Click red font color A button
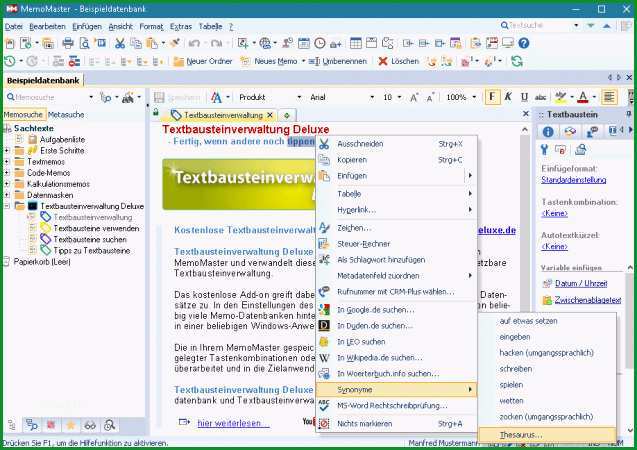This screenshot has height=450, width=637. coord(583,97)
